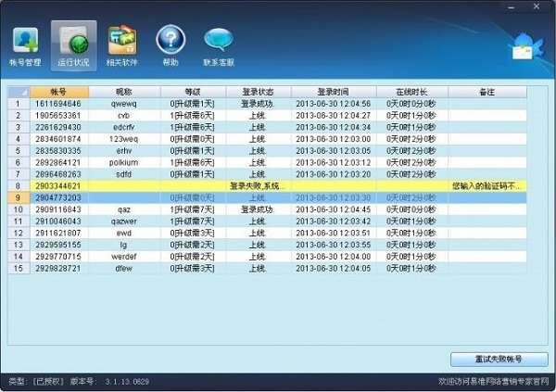
Task: Select row header number 9
Action: pos(19,197)
